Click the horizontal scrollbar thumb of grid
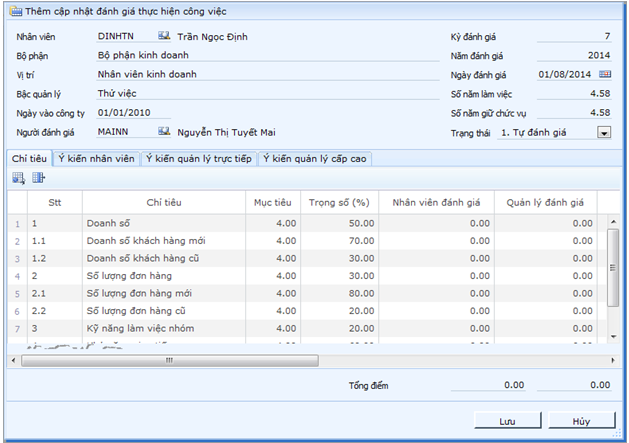 point(170,360)
